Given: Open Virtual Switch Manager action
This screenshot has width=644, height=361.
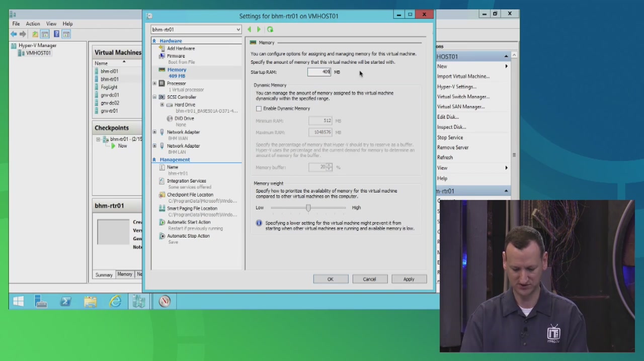Looking at the screenshot, I should (x=463, y=97).
